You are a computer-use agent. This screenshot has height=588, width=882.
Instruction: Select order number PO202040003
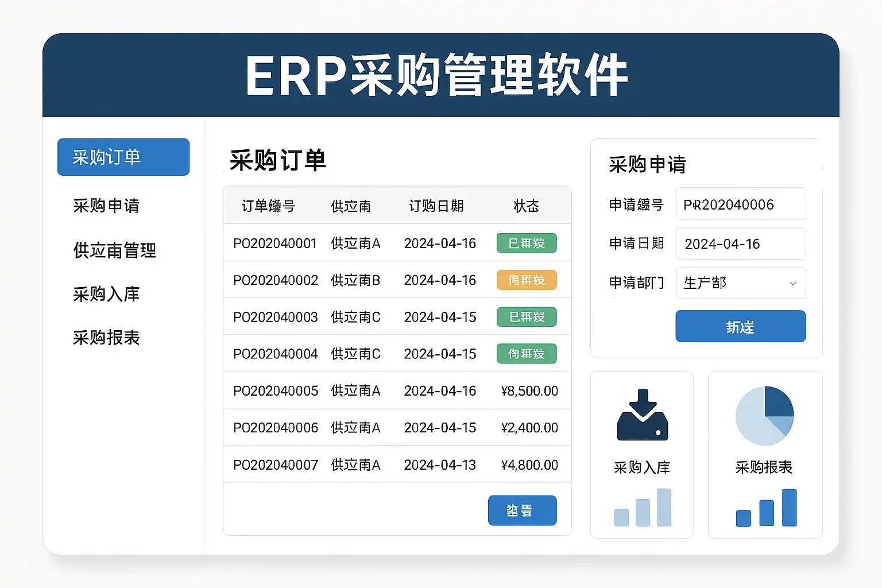[276, 317]
